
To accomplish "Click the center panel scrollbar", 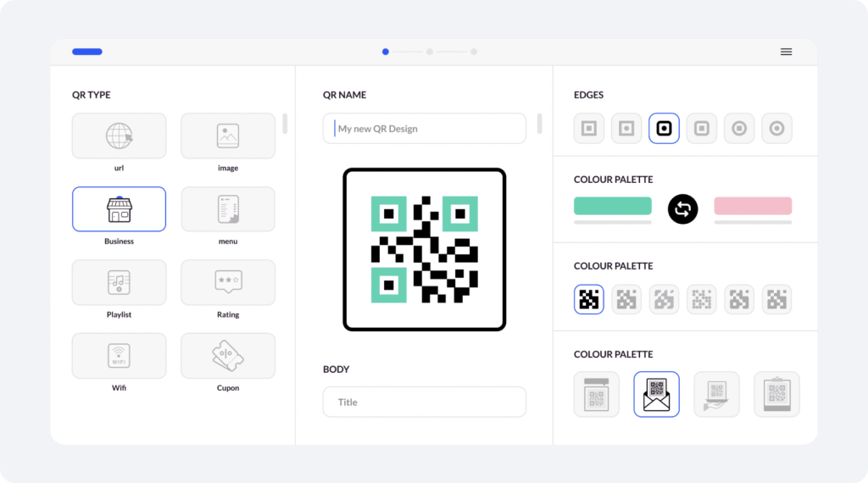I will tap(540, 124).
